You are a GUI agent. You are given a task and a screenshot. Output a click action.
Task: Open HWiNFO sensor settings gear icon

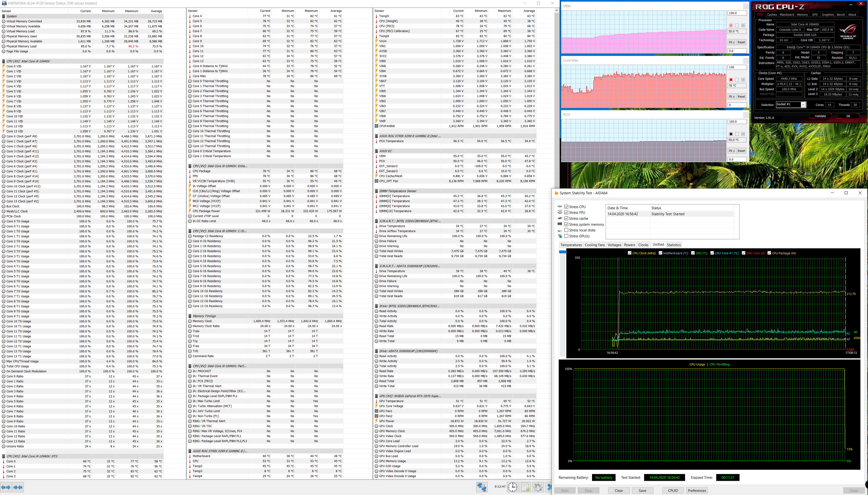coord(538,487)
